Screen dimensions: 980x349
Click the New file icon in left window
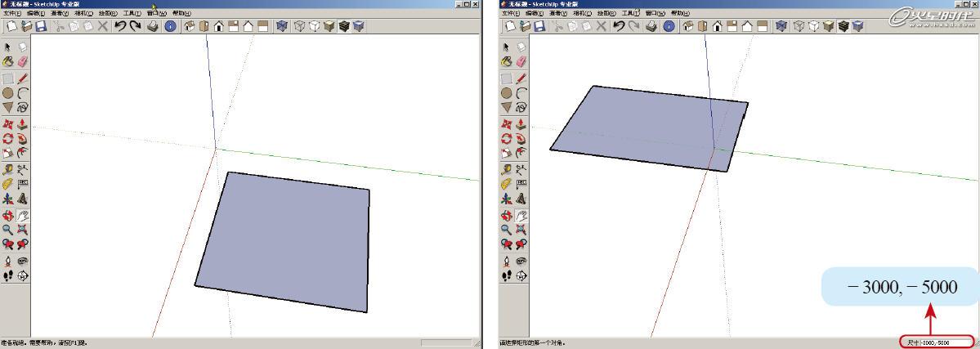pos(12,26)
